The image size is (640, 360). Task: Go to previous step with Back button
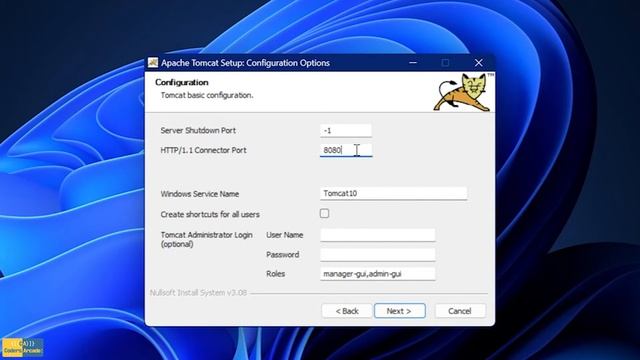pyautogui.click(x=347, y=311)
